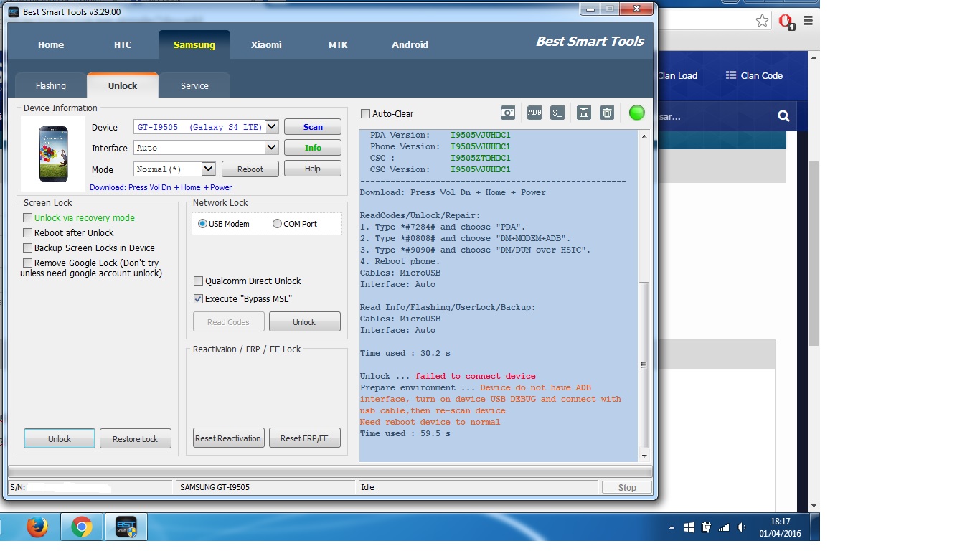980x551 pixels.
Task: Switch to the HTC tab
Action: 123,44
